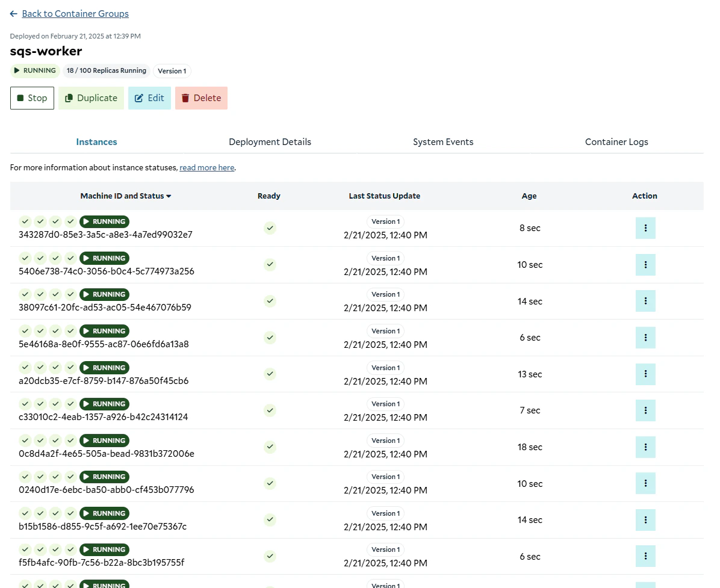
Task: Click Ready checkmark for instance 0c8d4a2f
Action: tap(270, 447)
